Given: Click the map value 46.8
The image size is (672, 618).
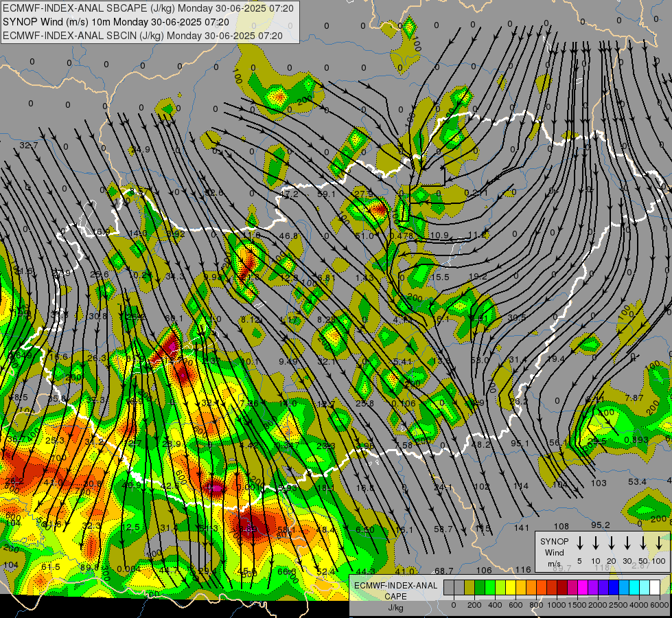Looking at the screenshot, I should pyautogui.click(x=288, y=236).
